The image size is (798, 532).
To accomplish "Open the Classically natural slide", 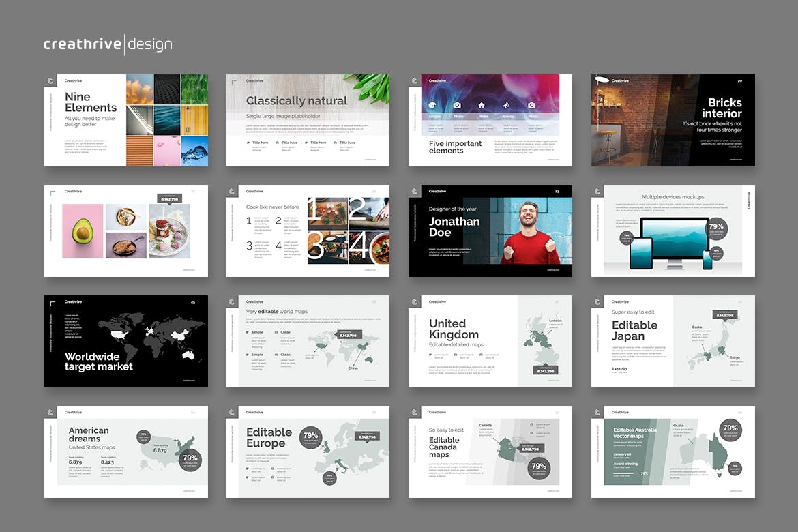I will tap(308, 120).
